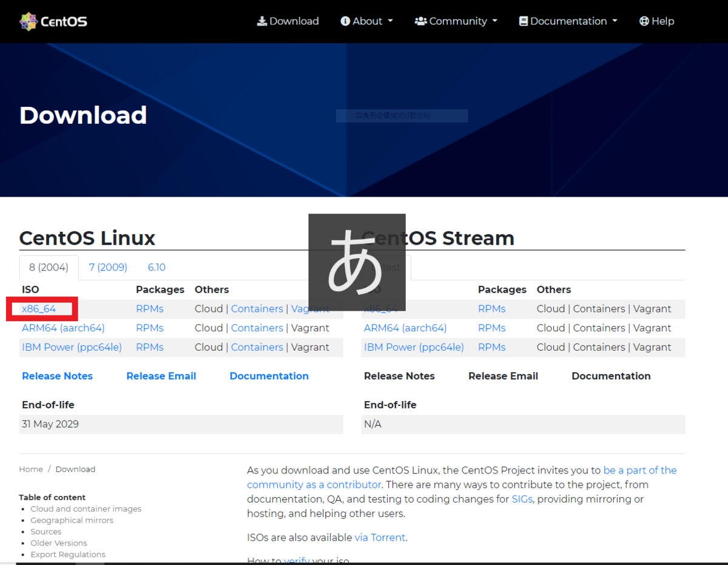This screenshot has height=565, width=728.
Task: Open CentOS Stream IBM Power (ppc64le) ISO link
Action: click(414, 348)
